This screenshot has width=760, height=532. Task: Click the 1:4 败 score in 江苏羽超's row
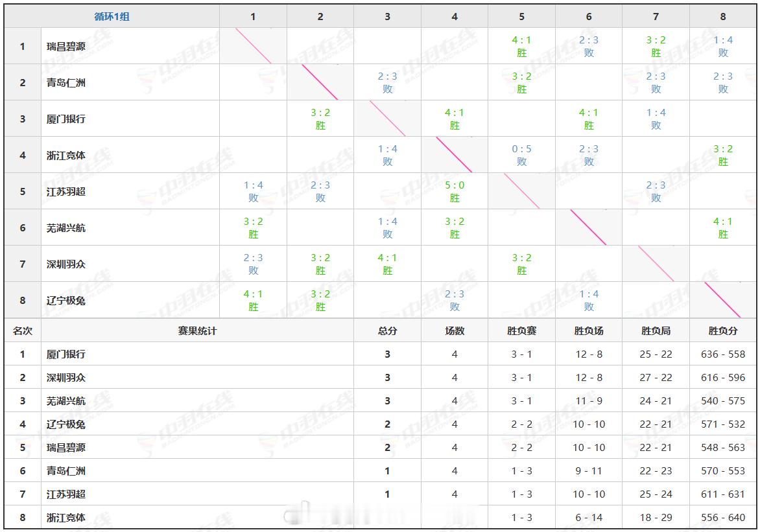[253, 191]
